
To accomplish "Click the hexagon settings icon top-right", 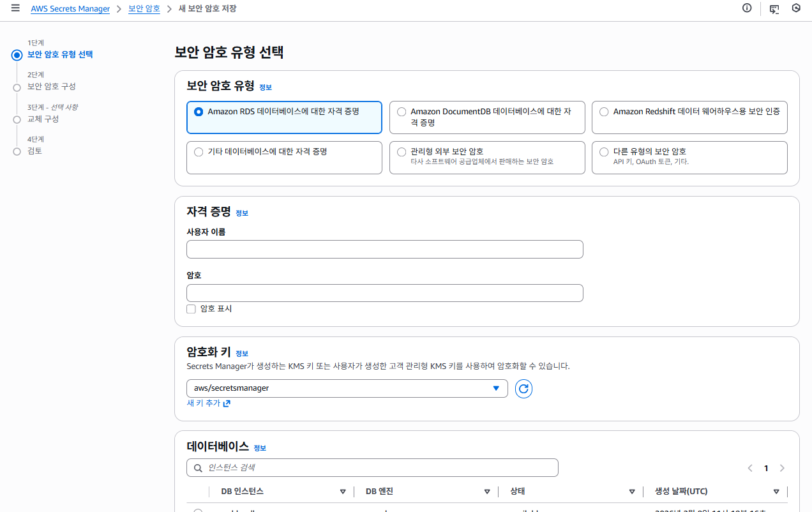I will 796,8.
